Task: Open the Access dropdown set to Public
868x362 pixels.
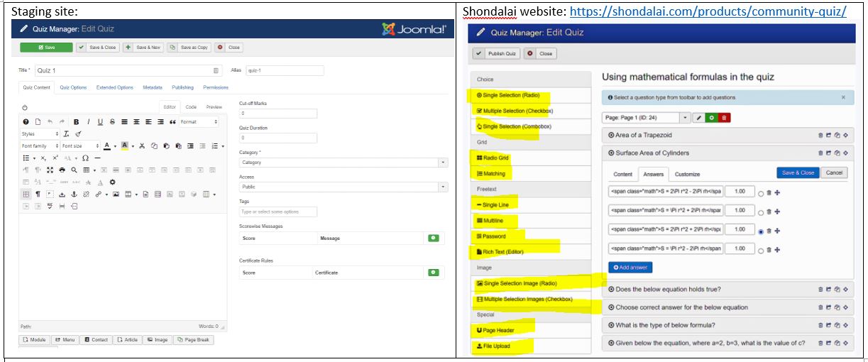Action: tap(344, 187)
